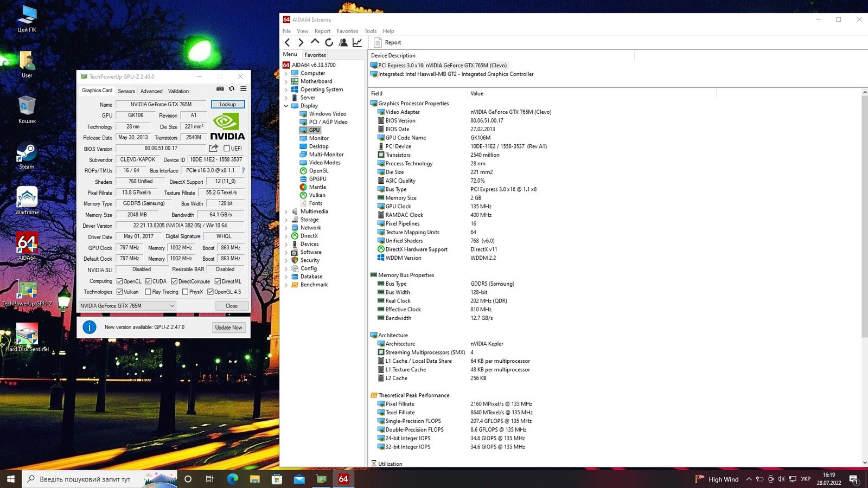Click the BIOS version share/export icon
This screenshot has height=488, width=868.
(214, 148)
